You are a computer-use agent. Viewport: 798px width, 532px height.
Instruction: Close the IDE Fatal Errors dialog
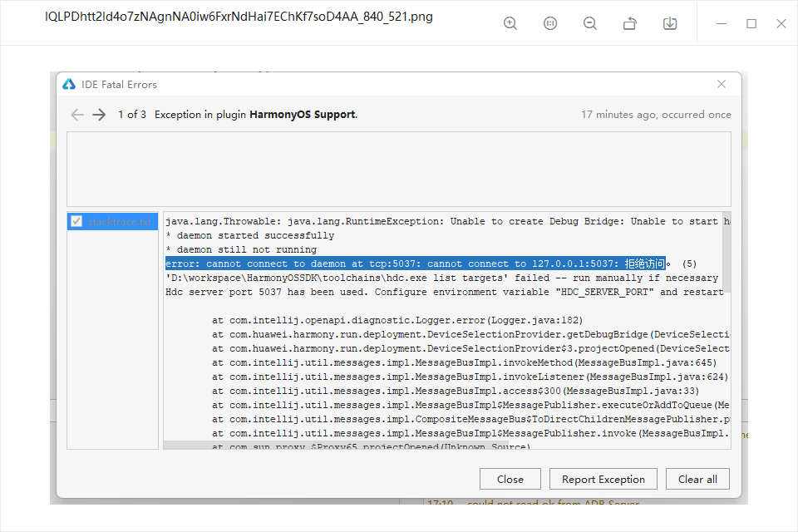[722, 84]
